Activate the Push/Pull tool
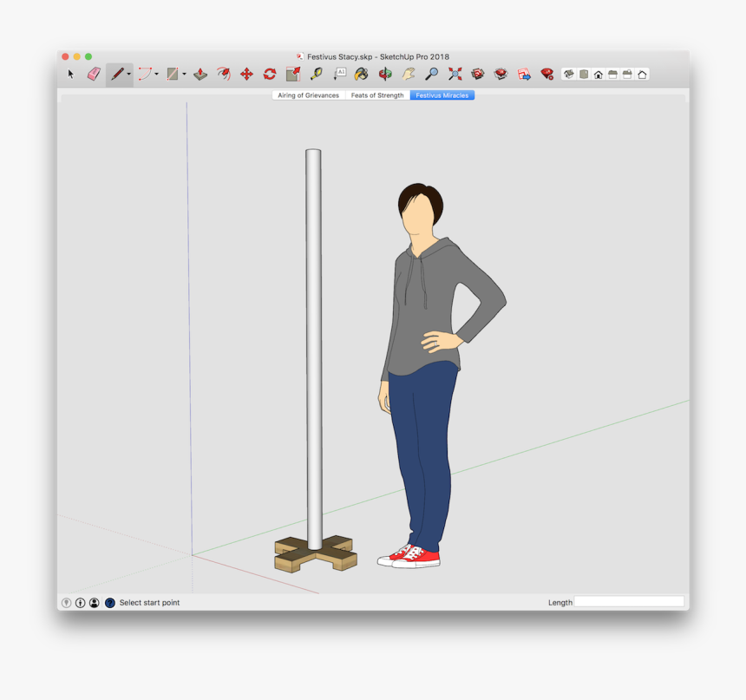 (201, 75)
